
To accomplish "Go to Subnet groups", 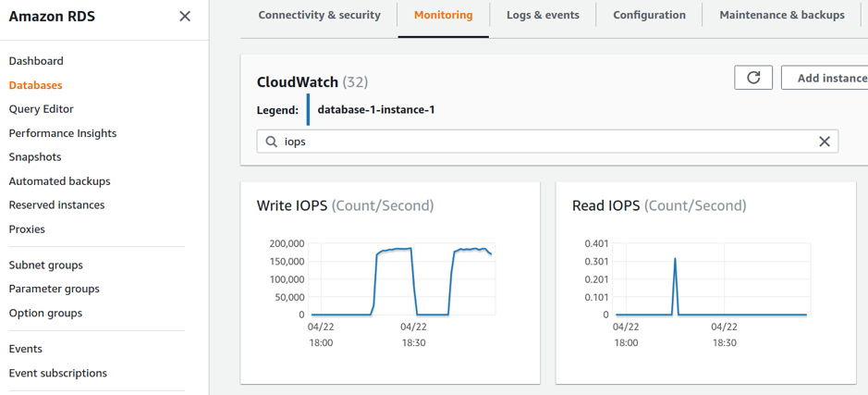I will coord(46,265).
